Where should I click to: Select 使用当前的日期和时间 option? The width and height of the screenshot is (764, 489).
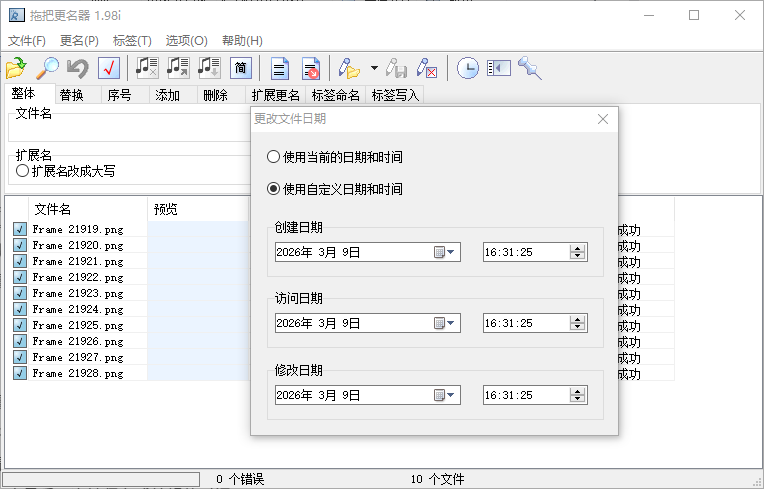[x=335, y=157]
